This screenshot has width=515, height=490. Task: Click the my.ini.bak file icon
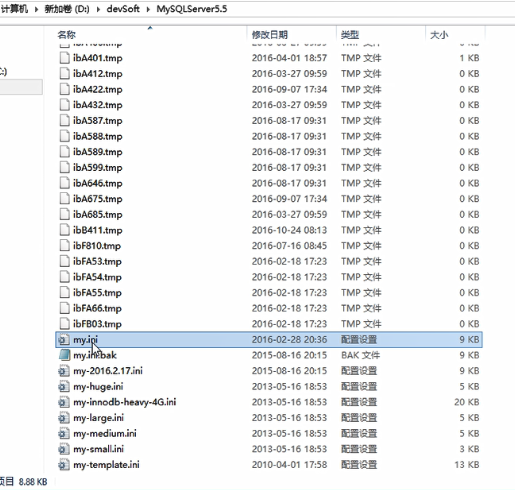point(64,355)
